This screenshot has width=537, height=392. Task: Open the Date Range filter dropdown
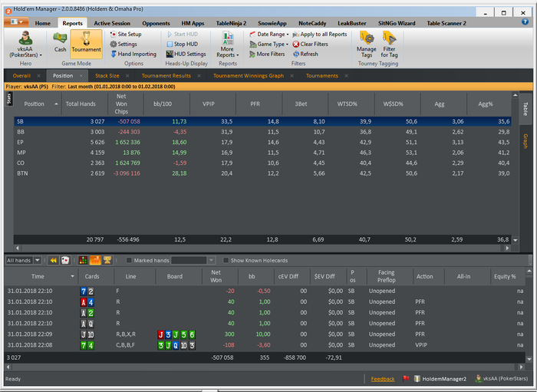[x=269, y=35]
